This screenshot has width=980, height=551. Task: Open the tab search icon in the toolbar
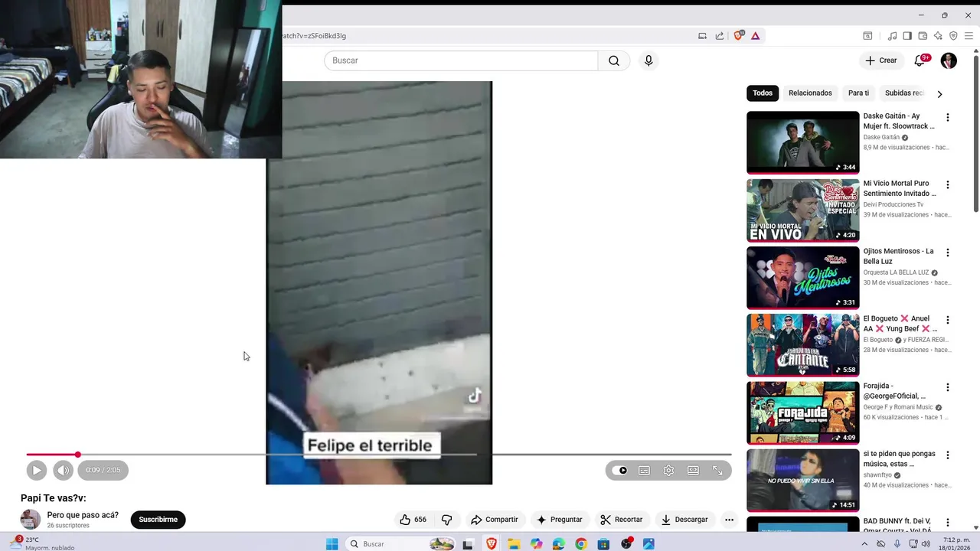click(x=867, y=35)
